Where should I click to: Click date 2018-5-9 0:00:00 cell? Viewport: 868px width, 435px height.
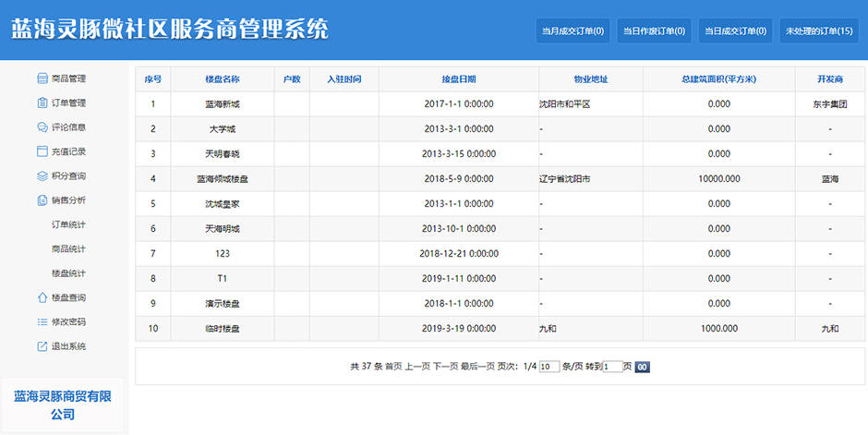(x=458, y=179)
